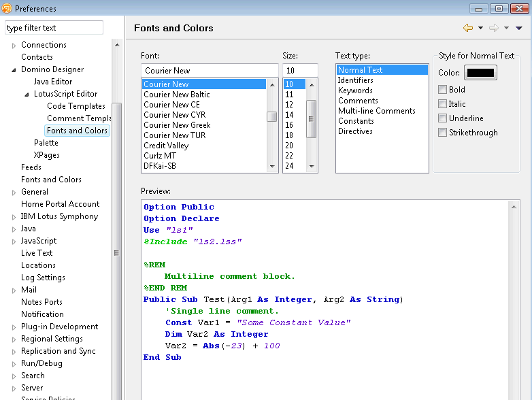Viewport: 532px width, 400px height.
Task: Expand the Replication and Sync node
Action: coord(14,352)
